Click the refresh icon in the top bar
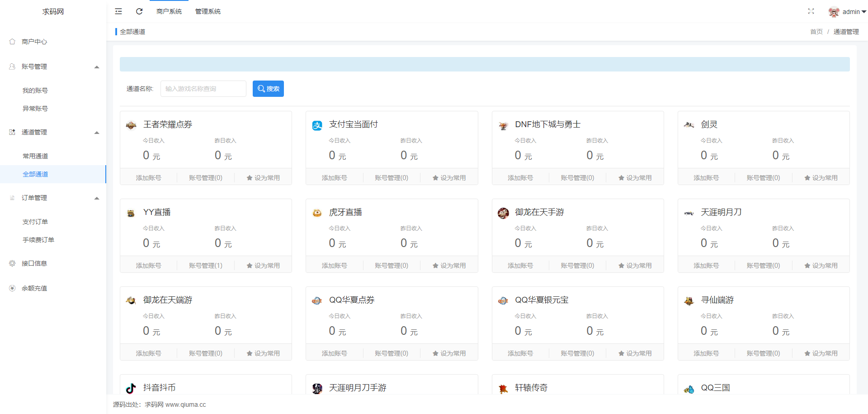Viewport: 868px width, 414px height. click(x=139, y=11)
